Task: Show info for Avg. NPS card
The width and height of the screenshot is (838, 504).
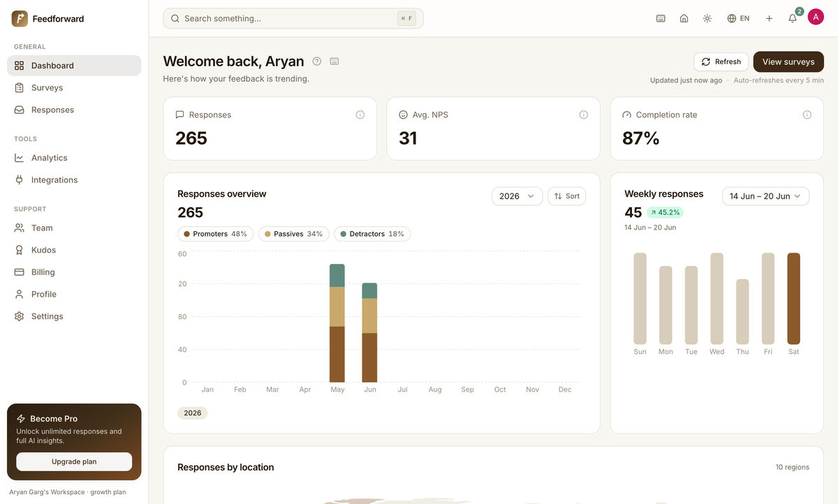Action: point(584,114)
